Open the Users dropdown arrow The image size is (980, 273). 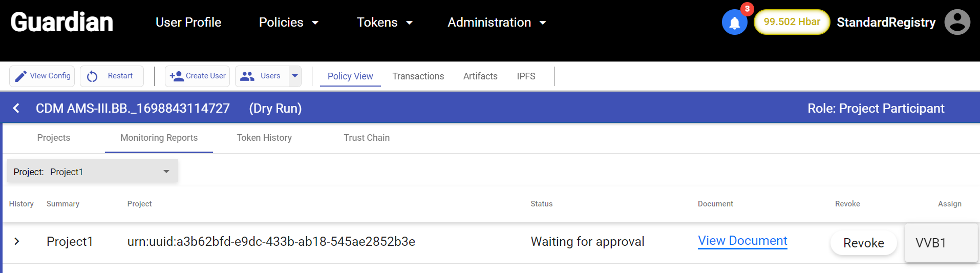pyautogui.click(x=295, y=76)
